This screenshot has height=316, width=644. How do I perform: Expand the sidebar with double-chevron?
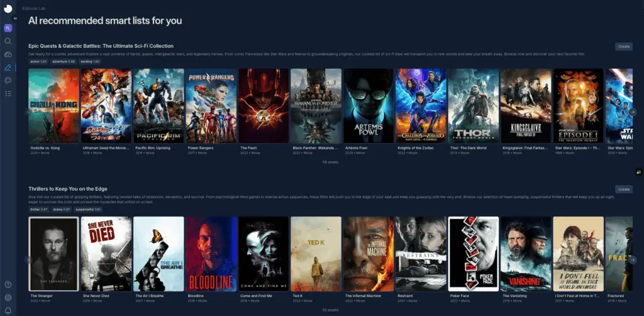tap(15, 18)
